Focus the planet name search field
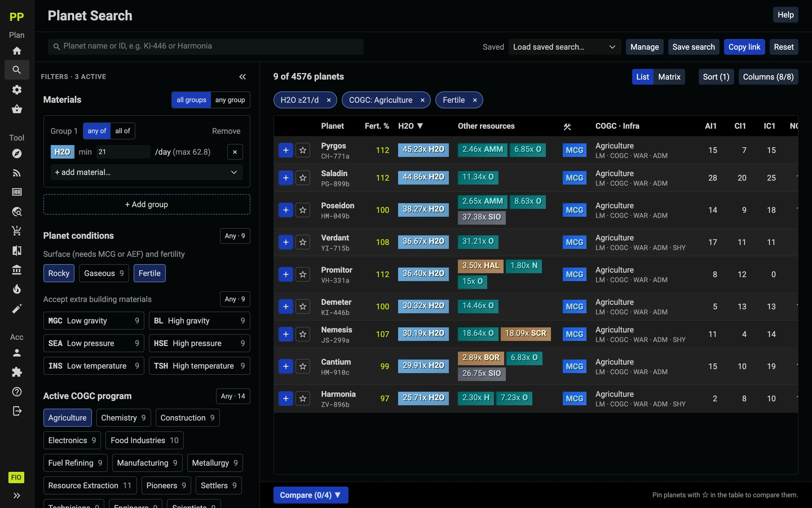Image resolution: width=812 pixels, height=508 pixels. point(206,46)
